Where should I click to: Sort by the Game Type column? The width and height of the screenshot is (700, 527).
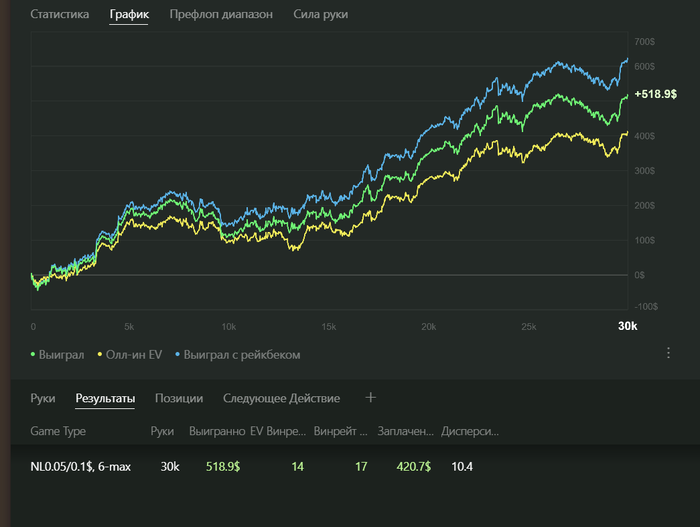click(x=58, y=431)
